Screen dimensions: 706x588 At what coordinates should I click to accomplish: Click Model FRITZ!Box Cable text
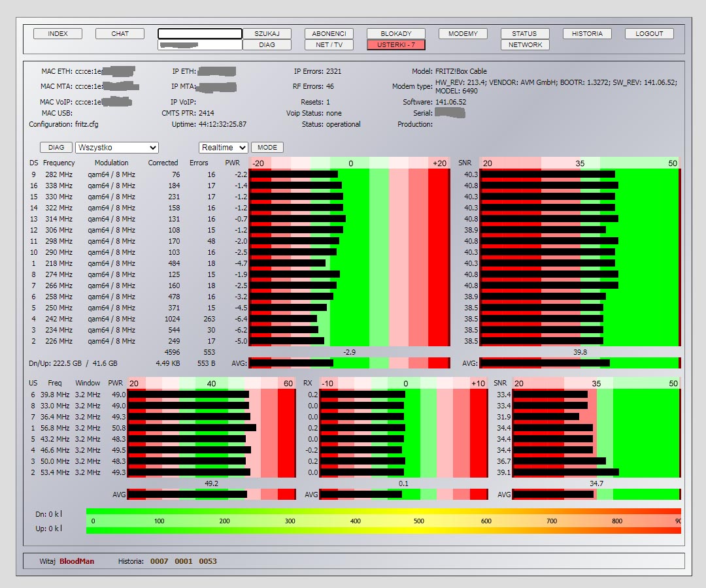[461, 71]
